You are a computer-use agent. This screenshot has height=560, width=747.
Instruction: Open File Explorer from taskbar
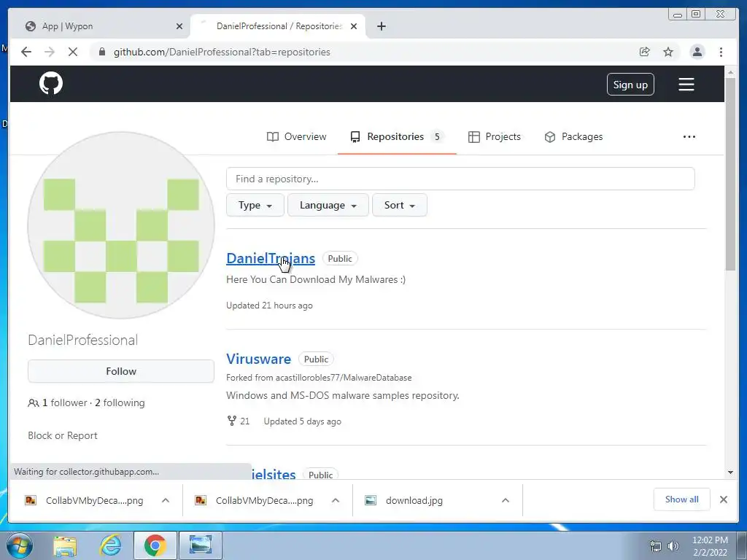click(65, 545)
